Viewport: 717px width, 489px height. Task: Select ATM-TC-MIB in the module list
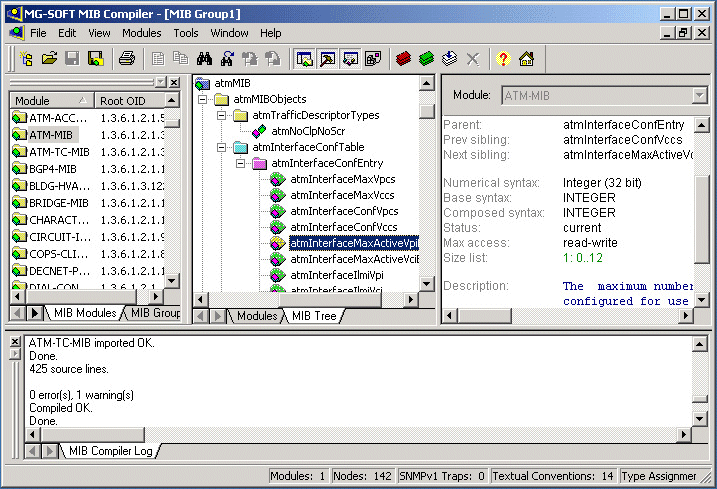pos(59,152)
